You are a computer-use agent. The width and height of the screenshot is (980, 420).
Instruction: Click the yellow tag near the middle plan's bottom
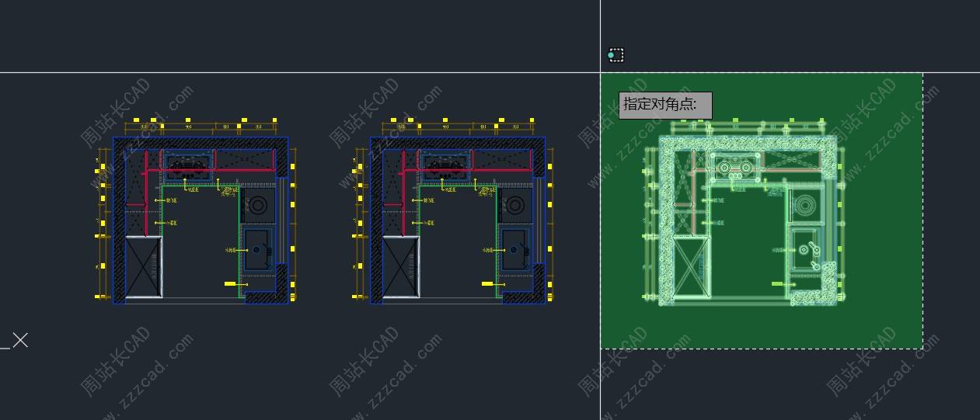488,284
